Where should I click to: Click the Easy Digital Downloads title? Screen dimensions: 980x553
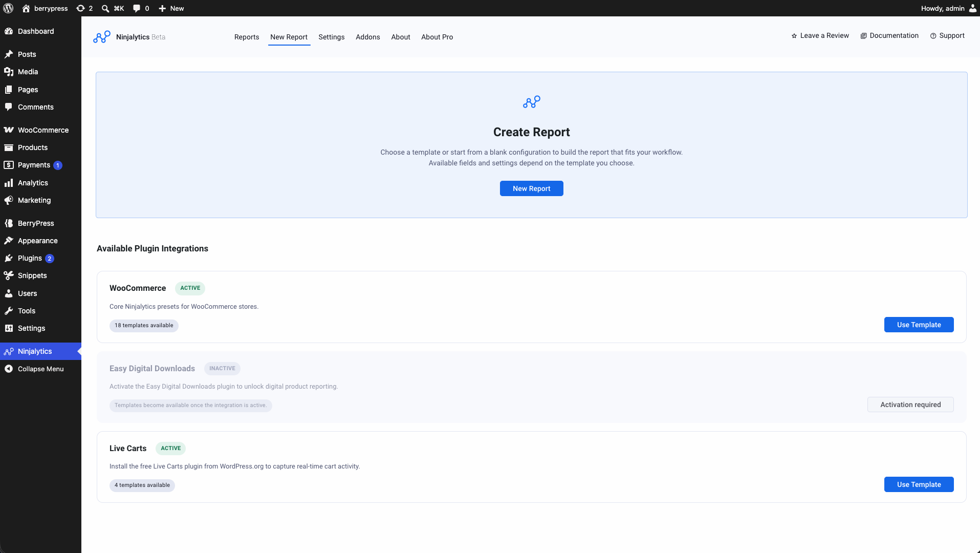[152, 369]
